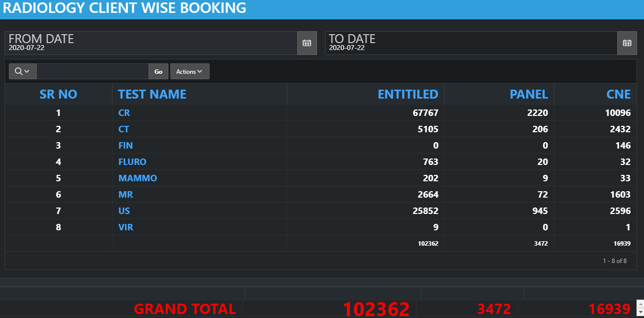Select the CR entitled value 67767
Screen dimensions: 644x318
pyautogui.click(x=426, y=113)
